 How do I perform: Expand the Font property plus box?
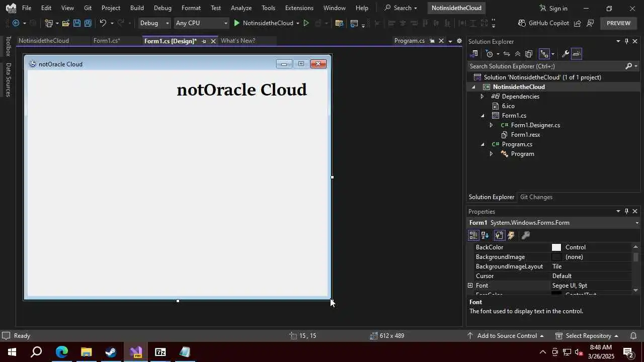pos(470,286)
